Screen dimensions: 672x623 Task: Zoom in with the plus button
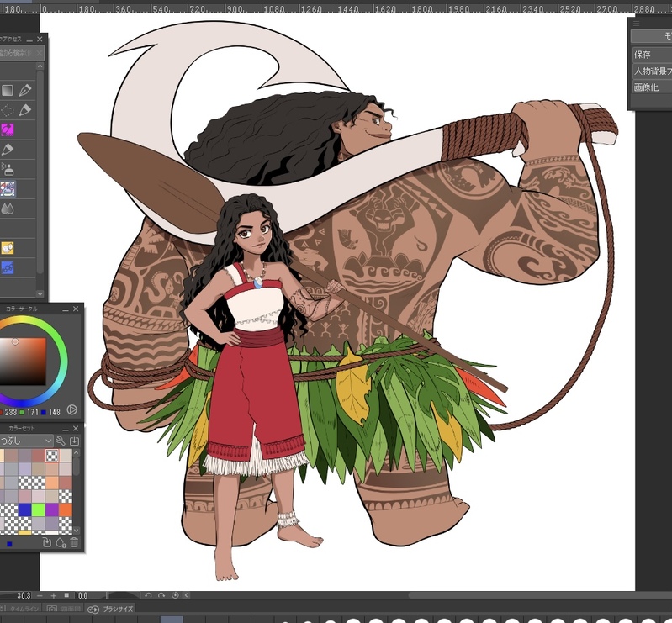(x=54, y=595)
